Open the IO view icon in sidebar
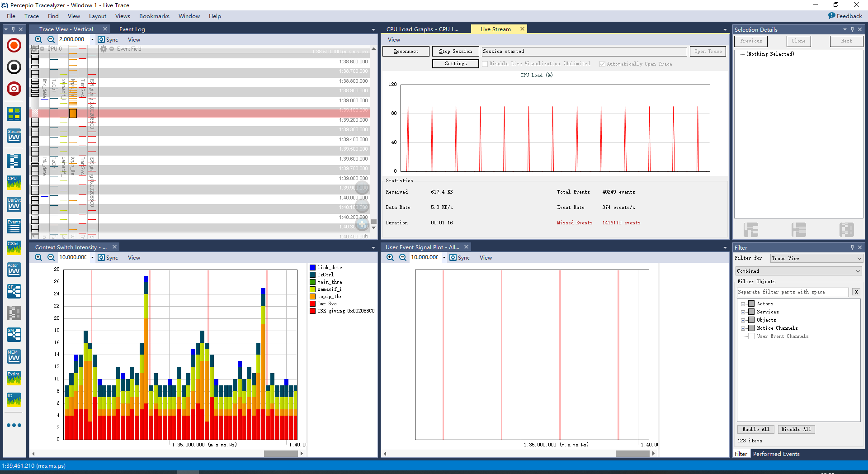This screenshot has height=474, width=868. click(x=14, y=400)
